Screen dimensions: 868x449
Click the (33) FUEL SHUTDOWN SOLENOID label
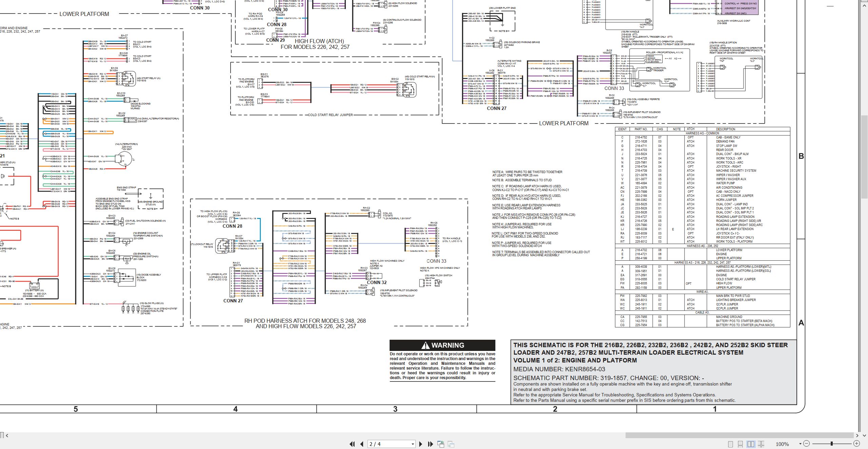(x=145, y=221)
